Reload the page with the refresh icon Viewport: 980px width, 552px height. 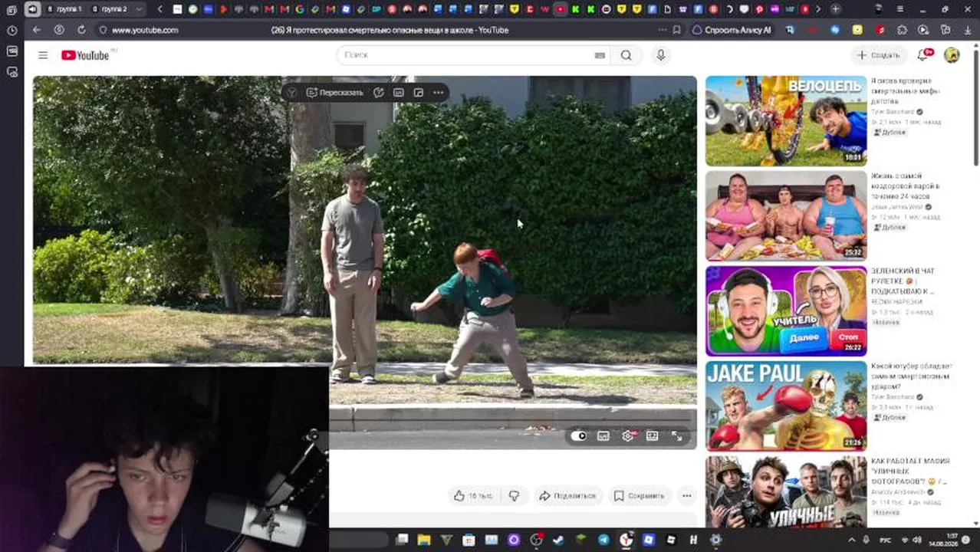[81, 30]
